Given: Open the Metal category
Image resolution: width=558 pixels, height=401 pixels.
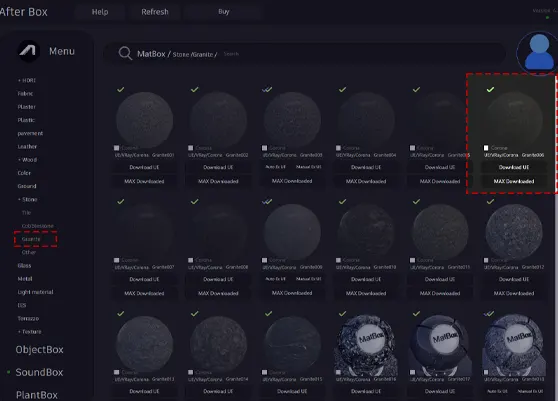Looking at the screenshot, I should tap(25, 279).
